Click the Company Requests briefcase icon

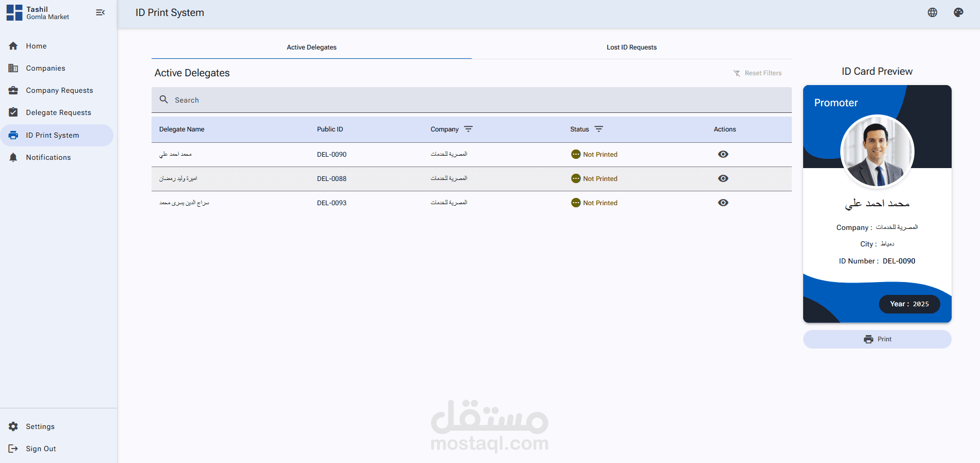point(13,90)
